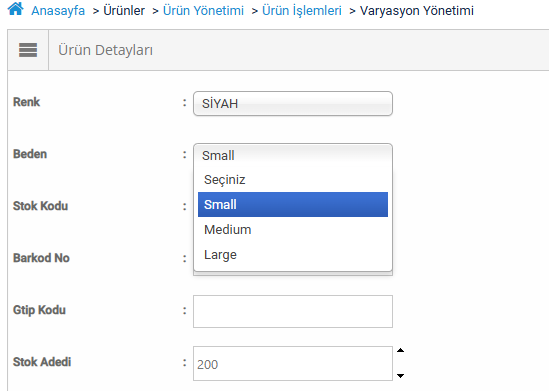The height and width of the screenshot is (391, 549).
Task: Navigate to Ürün İşlemleri breadcrumb link
Action: tap(302, 11)
